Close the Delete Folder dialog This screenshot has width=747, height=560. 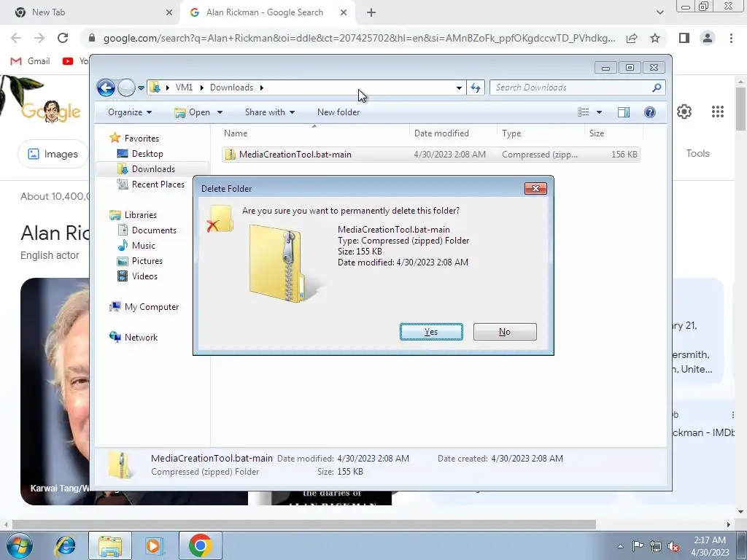[x=535, y=189]
